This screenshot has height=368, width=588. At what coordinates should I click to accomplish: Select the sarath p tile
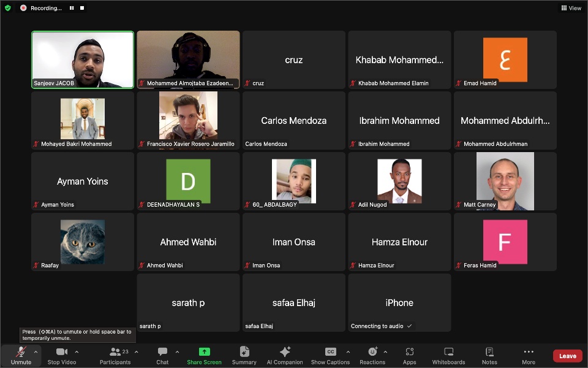click(x=188, y=302)
